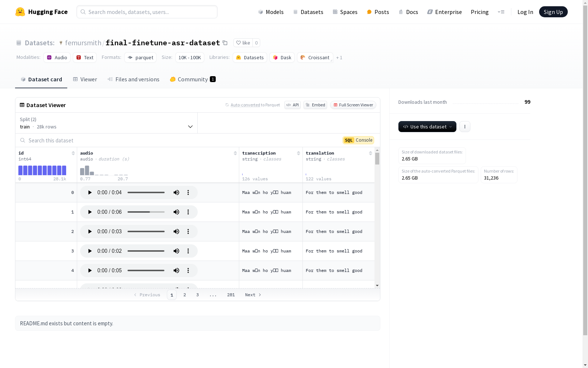Go to Models in the top navigation
This screenshot has width=588, height=368.
pyautogui.click(x=271, y=12)
